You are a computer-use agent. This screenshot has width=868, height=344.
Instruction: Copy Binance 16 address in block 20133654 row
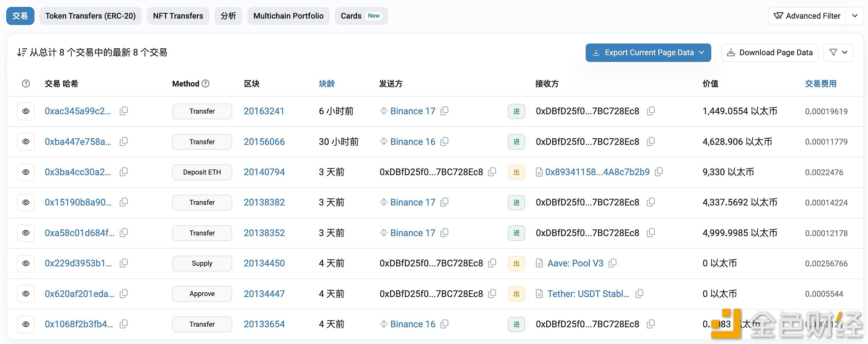[x=444, y=324]
